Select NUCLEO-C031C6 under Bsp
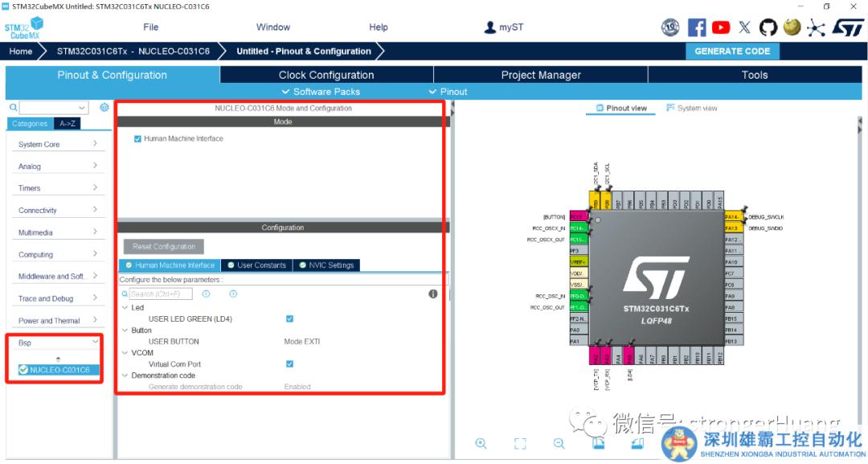This screenshot has width=868, height=464. (59, 370)
